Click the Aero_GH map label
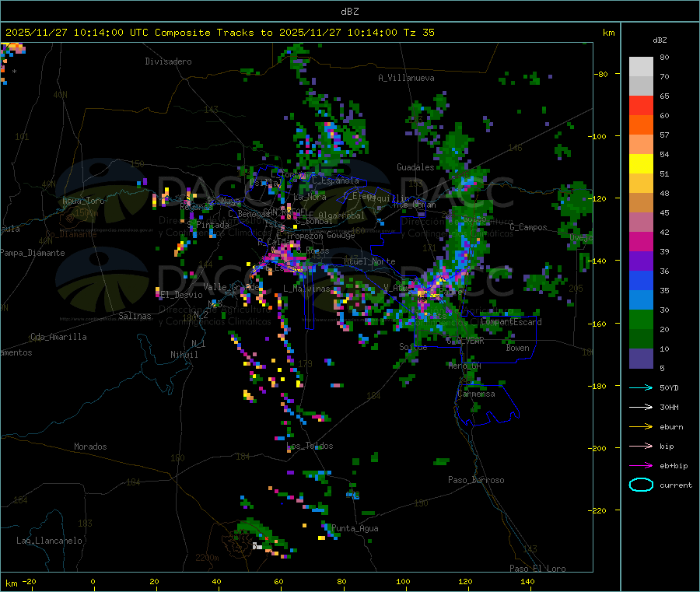 pyautogui.click(x=465, y=366)
